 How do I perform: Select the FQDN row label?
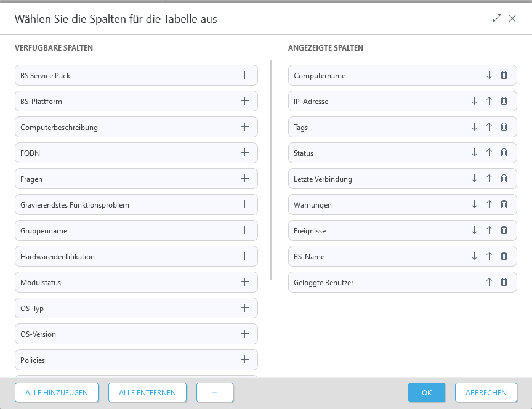[x=30, y=153]
